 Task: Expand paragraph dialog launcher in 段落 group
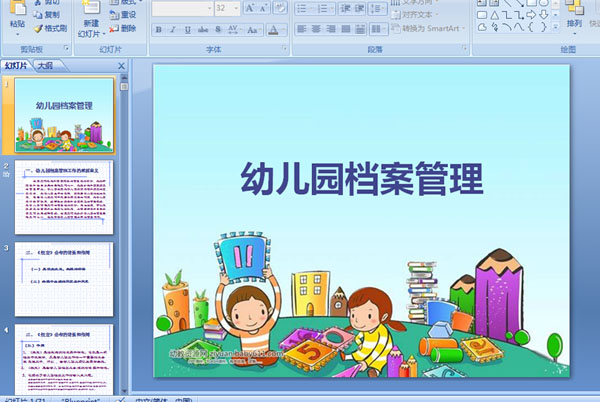point(464,48)
